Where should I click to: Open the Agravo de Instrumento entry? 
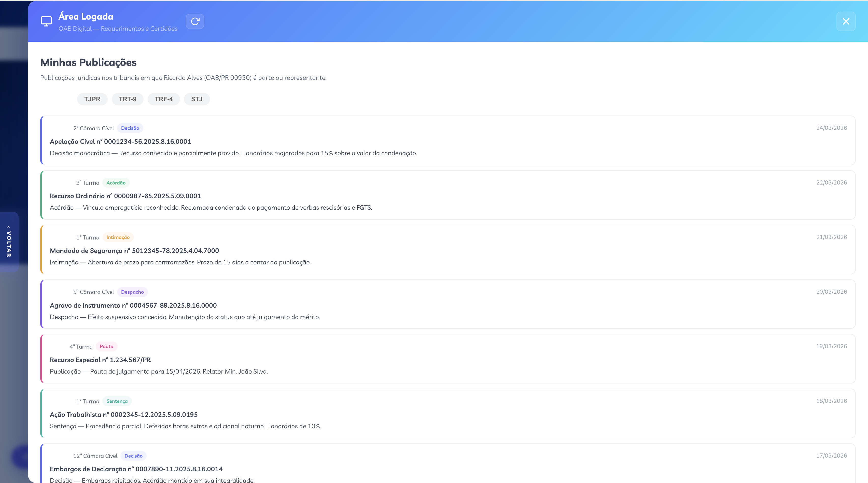133,305
